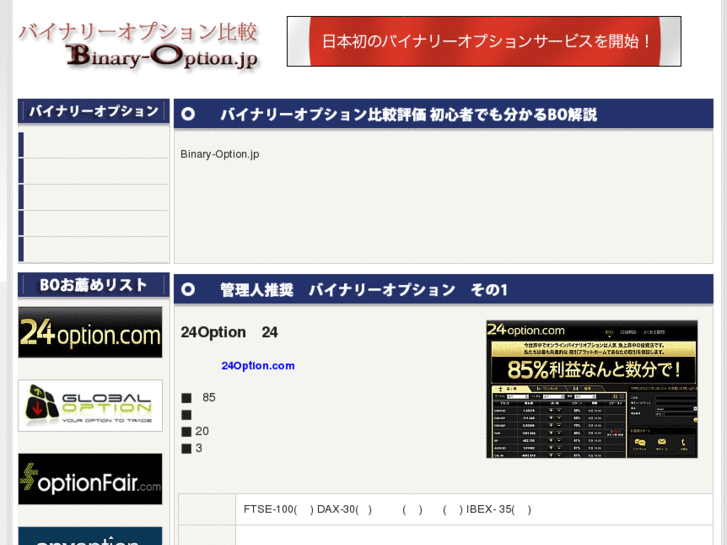This screenshot has width=727, height=545.
Task: Select the BOお薦めリスト sidebar header
Action: (x=94, y=285)
